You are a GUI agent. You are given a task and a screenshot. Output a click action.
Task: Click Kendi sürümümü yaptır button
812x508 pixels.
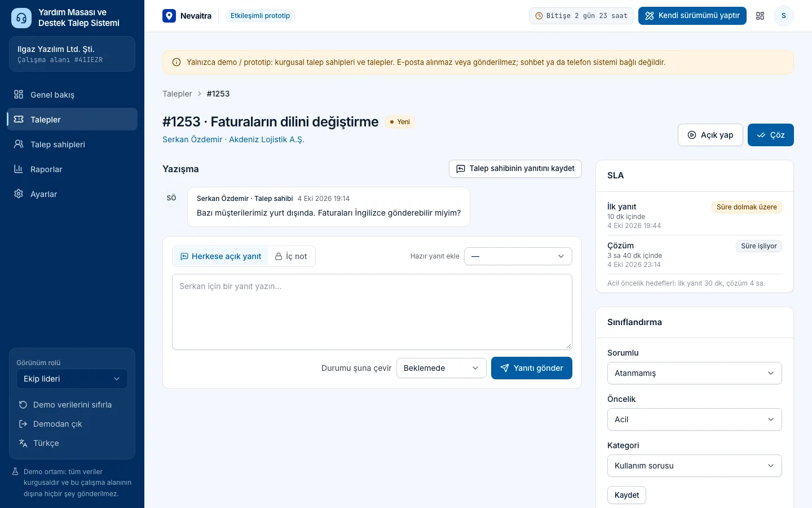click(692, 16)
